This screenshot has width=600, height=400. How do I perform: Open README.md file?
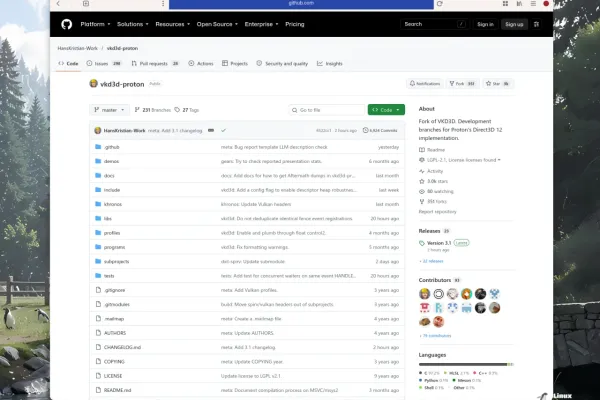click(x=117, y=390)
